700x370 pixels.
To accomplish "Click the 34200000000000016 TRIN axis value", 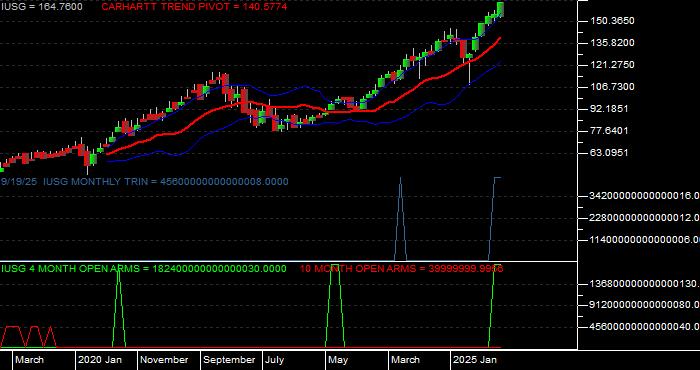I will (x=644, y=195).
